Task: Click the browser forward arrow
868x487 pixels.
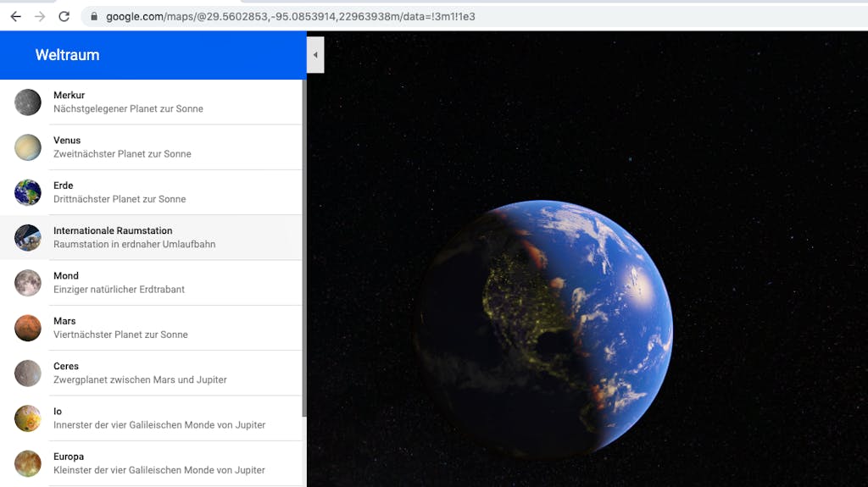Action: (x=40, y=17)
